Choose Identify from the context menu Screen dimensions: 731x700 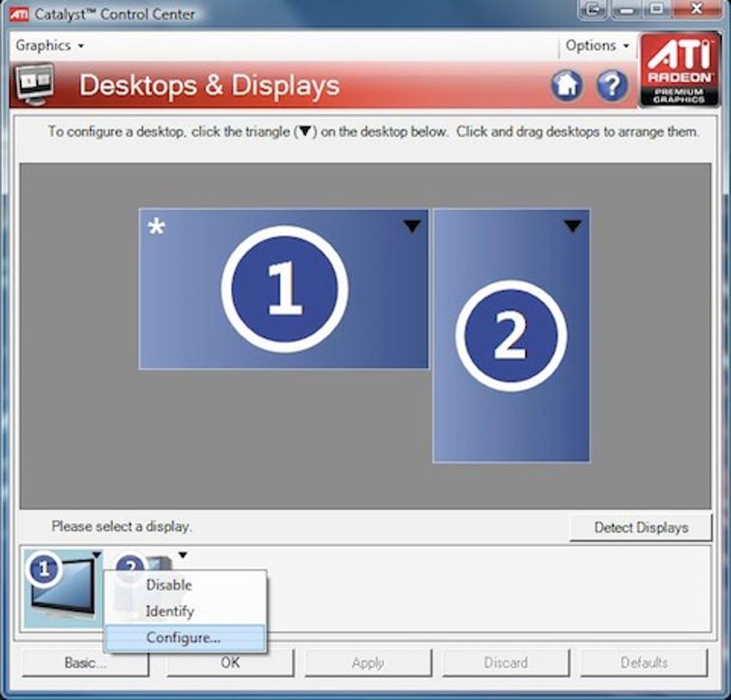170,611
